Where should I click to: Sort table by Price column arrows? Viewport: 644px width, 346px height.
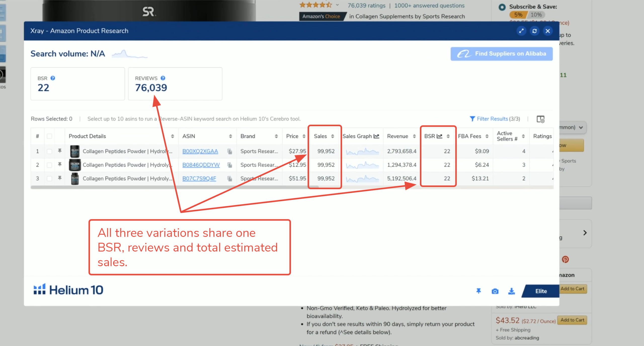click(304, 136)
